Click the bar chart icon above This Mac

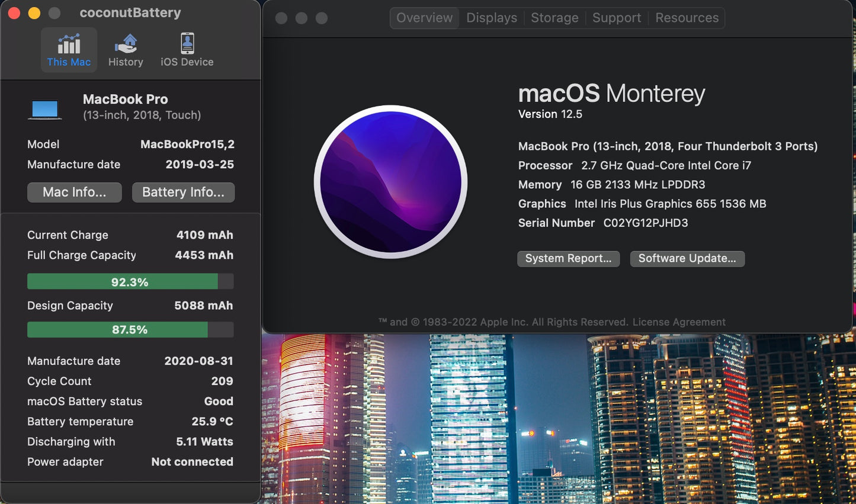69,43
